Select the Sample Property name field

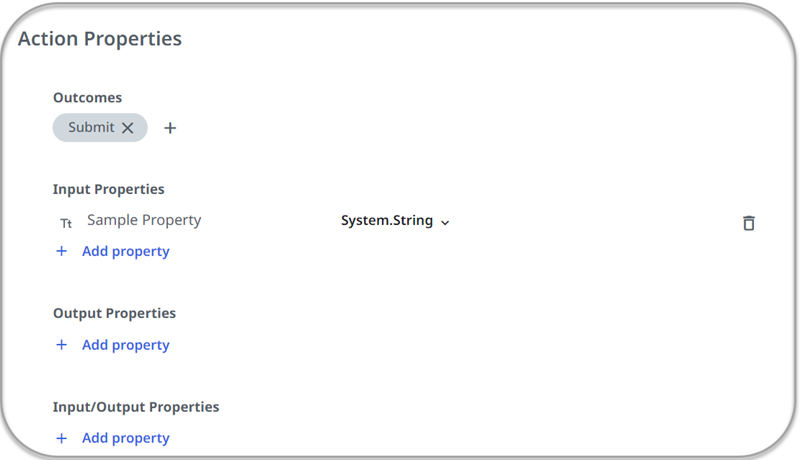click(x=144, y=220)
